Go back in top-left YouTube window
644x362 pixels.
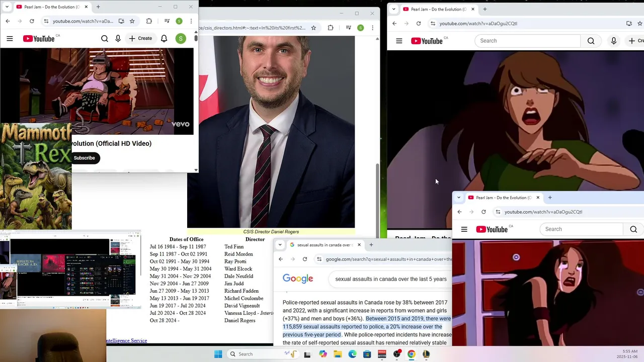tap(8, 21)
